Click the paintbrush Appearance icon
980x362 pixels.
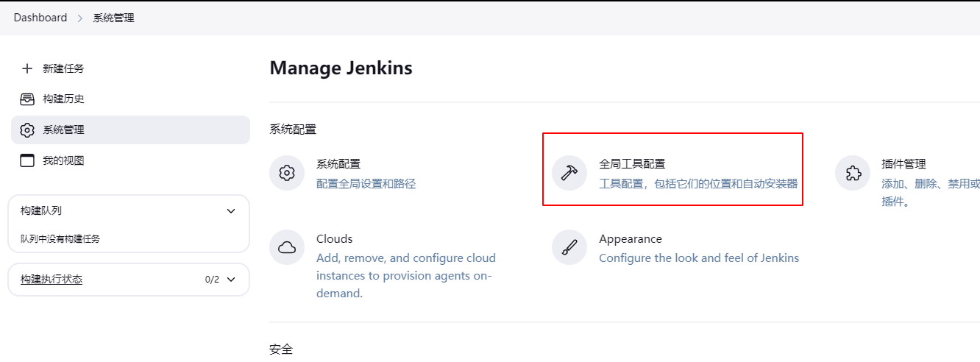click(569, 247)
